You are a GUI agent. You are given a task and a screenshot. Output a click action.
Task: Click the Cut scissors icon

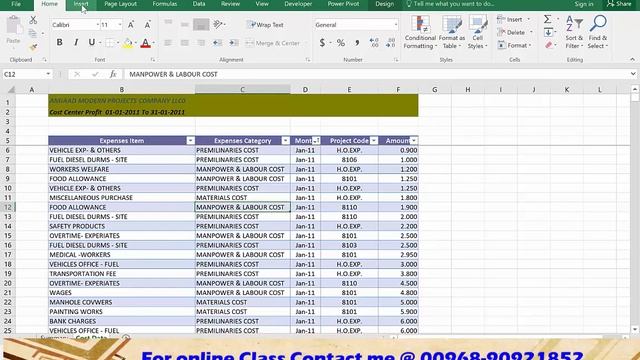coord(33,20)
